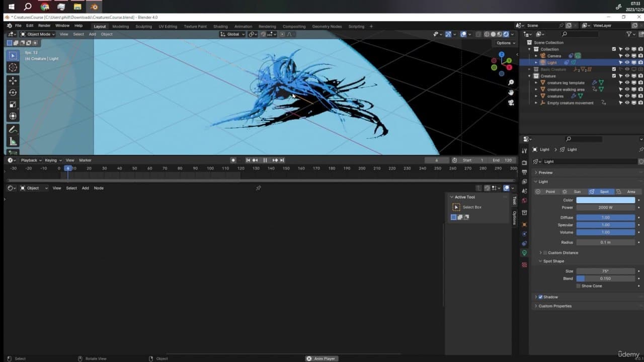Open the viewport Options dropdown

pos(505,43)
